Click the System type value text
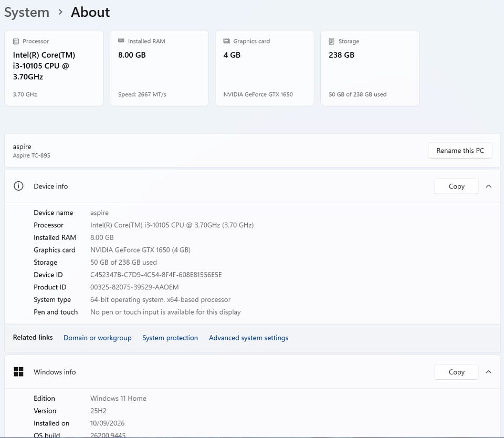Image resolution: width=504 pixels, height=438 pixels. tap(160, 299)
